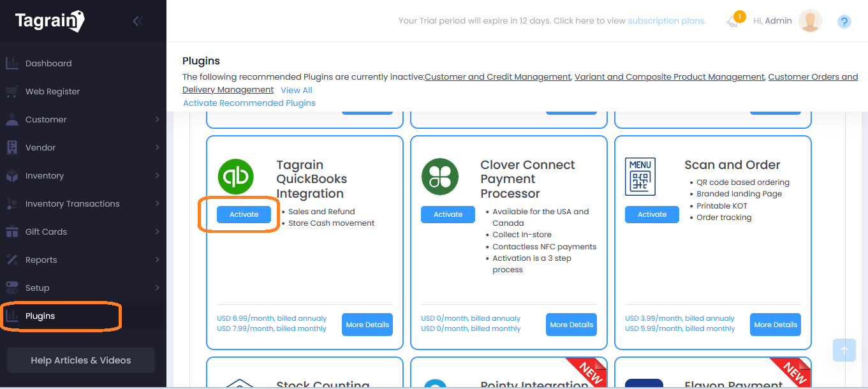Click the scroll-to-top arrow button
868x389 pixels.
tap(844, 350)
